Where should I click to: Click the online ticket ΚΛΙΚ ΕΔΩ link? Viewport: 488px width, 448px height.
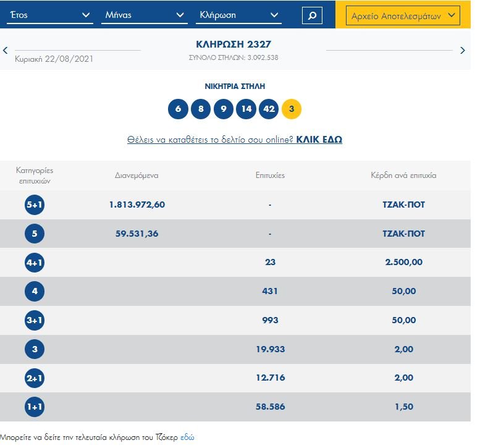(319, 140)
